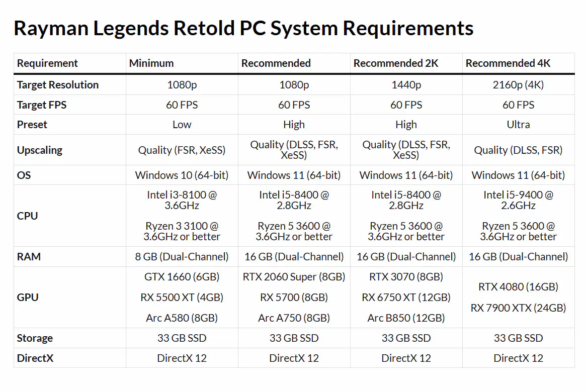Select '60 FPS' in the Recommended 2K column

point(406,105)
